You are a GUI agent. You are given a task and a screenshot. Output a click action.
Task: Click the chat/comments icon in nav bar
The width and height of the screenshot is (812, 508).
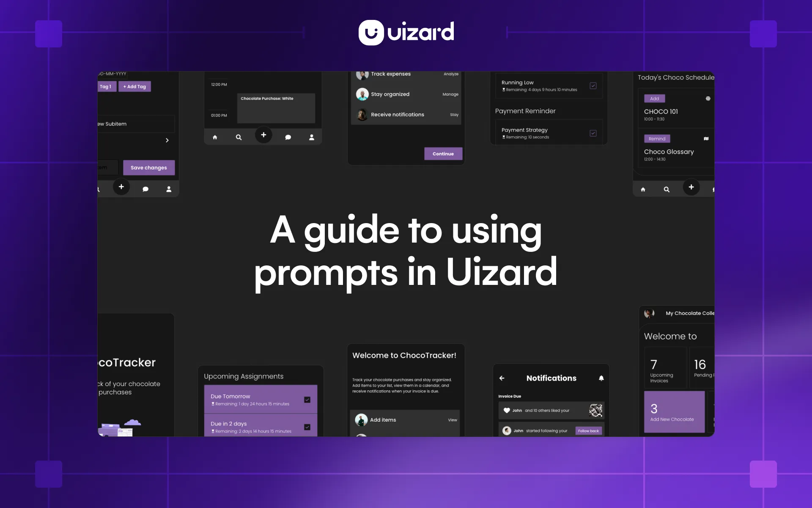(288, 137)
